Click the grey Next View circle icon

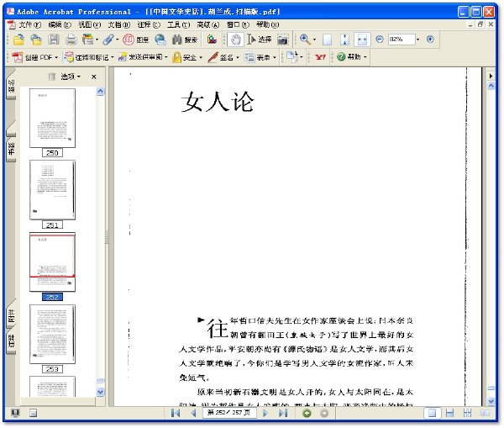[324, 413]
